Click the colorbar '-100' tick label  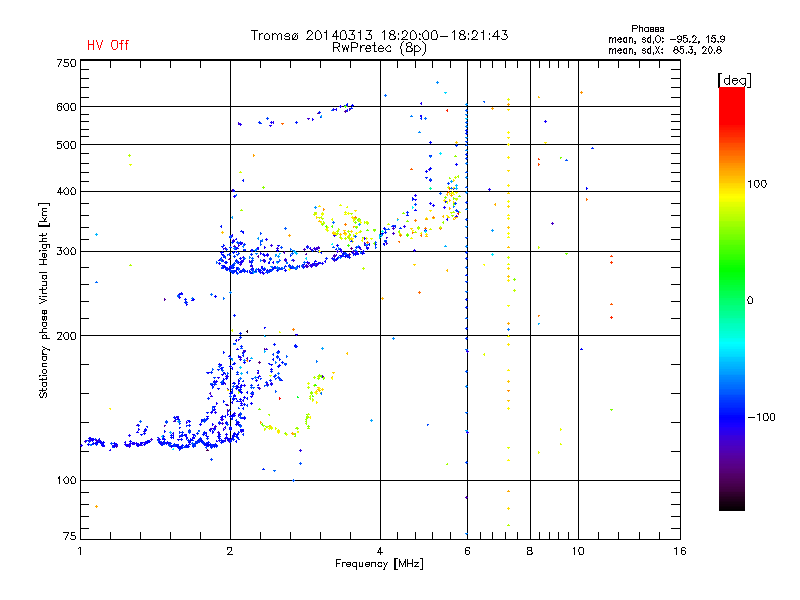pyautogui.click(x=761, y=417)
